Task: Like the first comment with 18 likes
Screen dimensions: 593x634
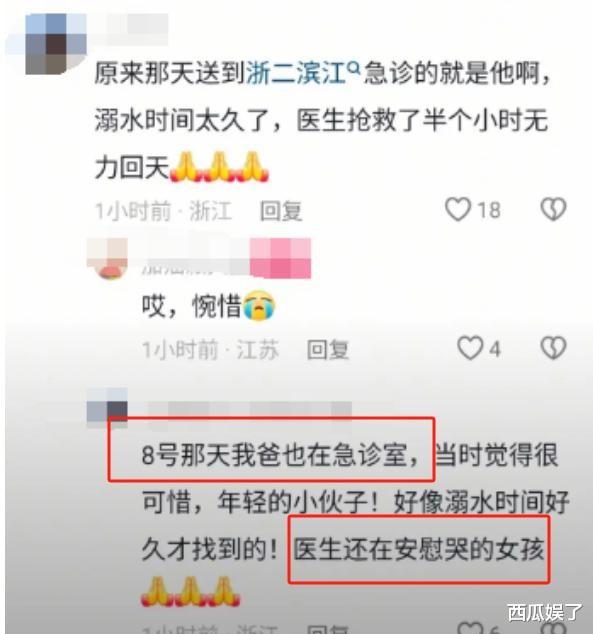Action: pyautogui.click(x=458, y=209)
